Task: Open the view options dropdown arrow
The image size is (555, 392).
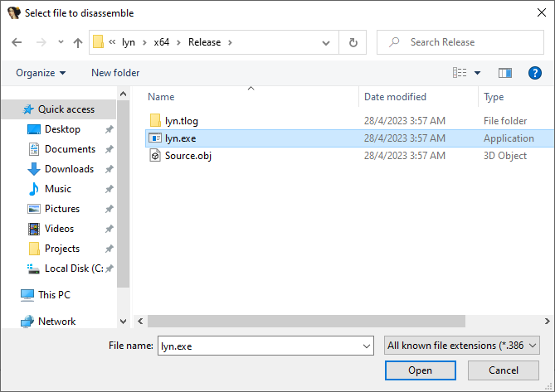Action: click(477, 73)
